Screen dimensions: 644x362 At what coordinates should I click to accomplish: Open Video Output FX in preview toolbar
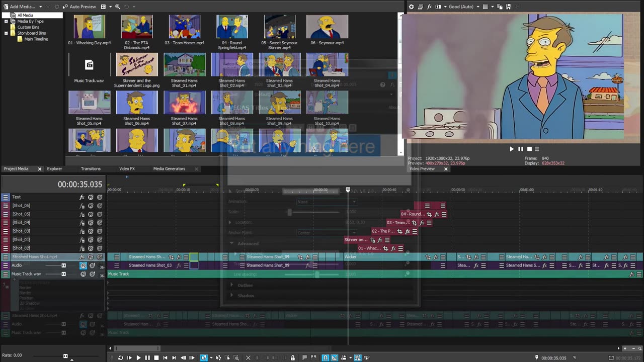429,7
